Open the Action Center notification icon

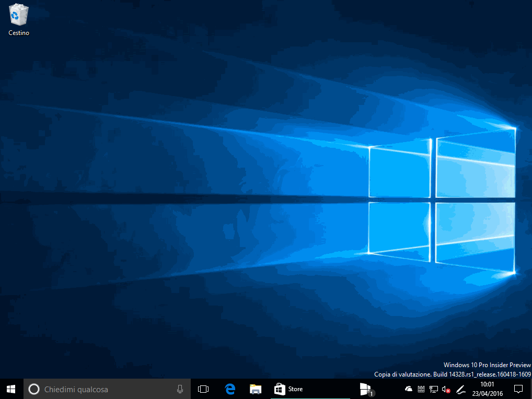click(x=518, y=389)
